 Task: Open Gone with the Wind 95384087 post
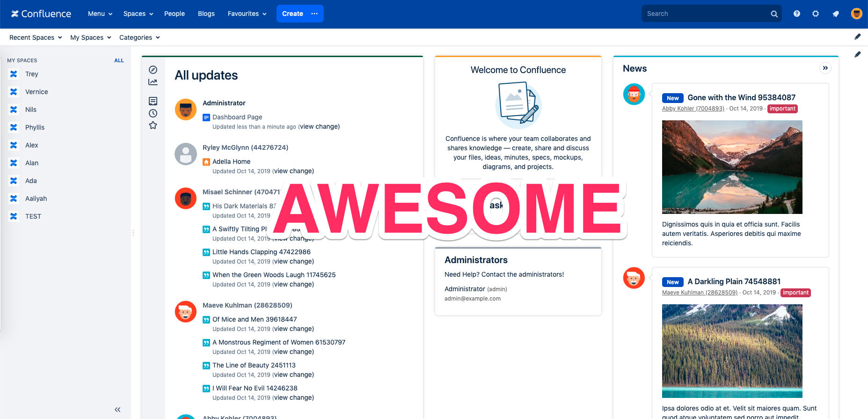coord(742,97)
